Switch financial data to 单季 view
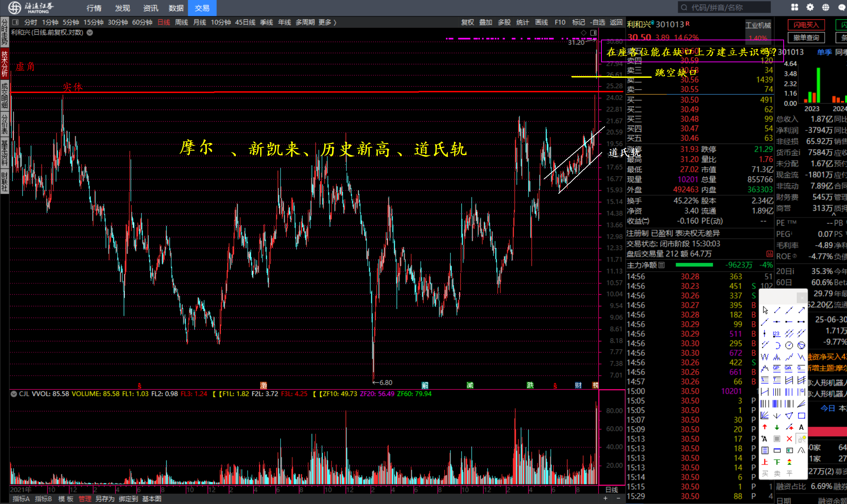The image size is (847, 504). click(x=824, y=52)
